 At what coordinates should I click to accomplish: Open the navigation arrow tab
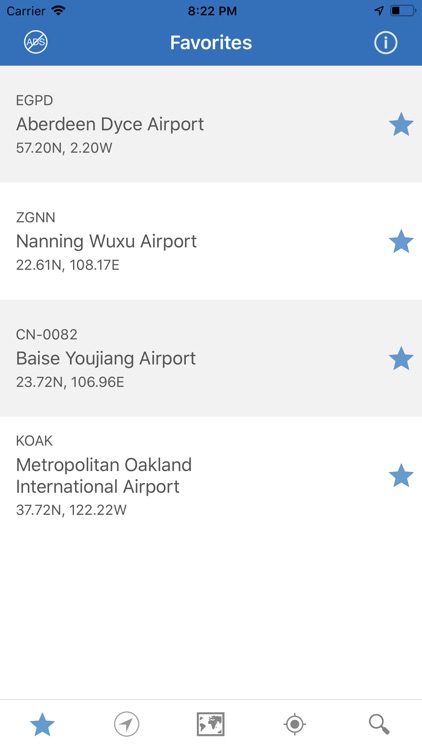(127, 724)
